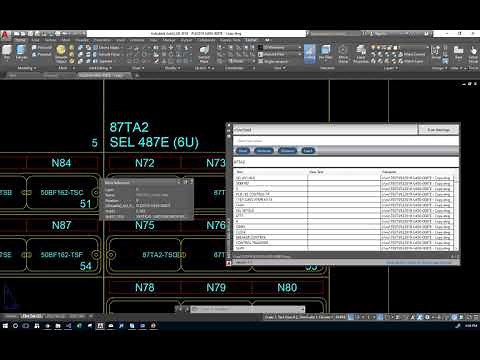Select the SEL 487E (6U) text
Image resolution: width=480 pixels, height=360 pixels.
(x=154, y=142)
